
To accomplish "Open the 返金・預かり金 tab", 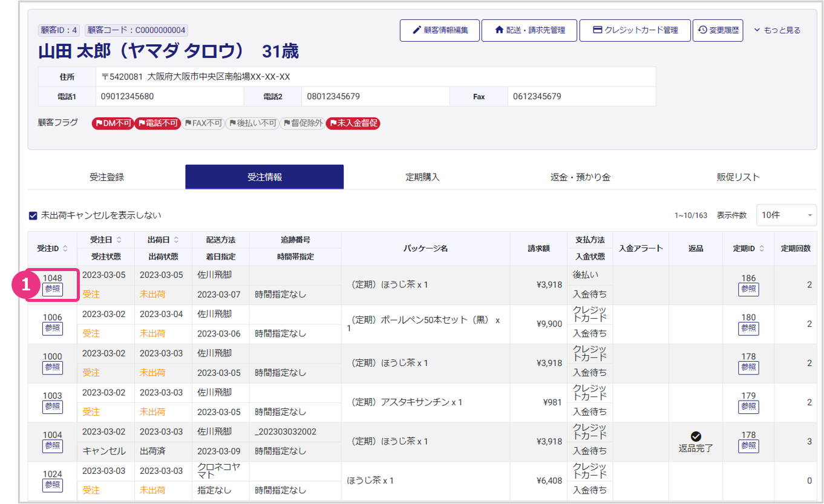I will pos(580,177).
